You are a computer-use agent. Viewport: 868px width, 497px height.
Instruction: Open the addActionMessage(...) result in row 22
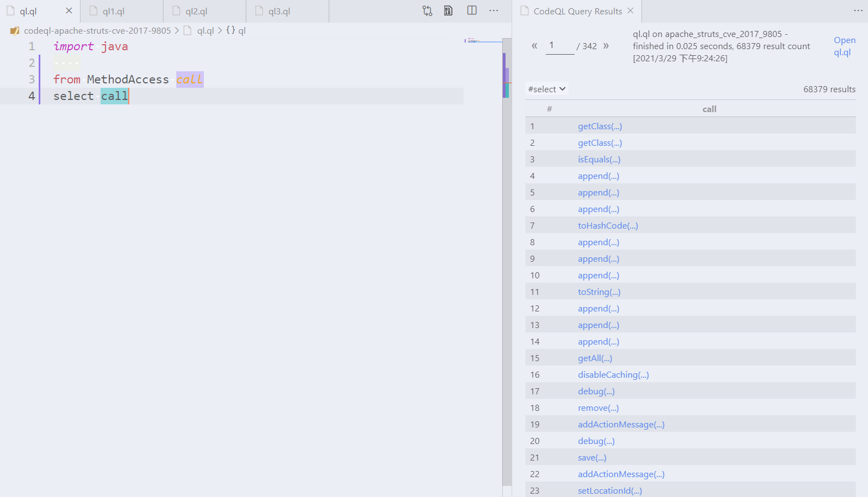(621, 474)
